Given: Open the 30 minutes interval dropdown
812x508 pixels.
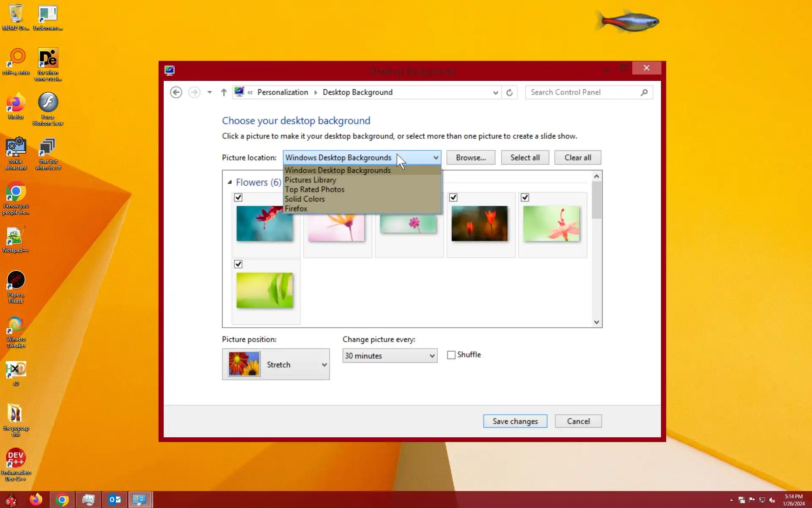Looking at the screenshot, I should click(x=390, y=356).
